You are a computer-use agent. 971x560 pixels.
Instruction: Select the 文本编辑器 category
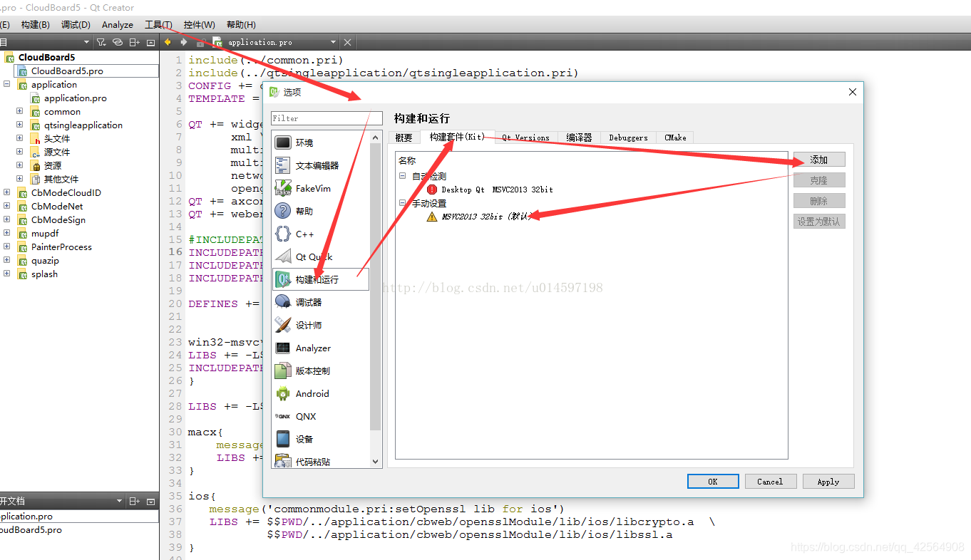321,165
